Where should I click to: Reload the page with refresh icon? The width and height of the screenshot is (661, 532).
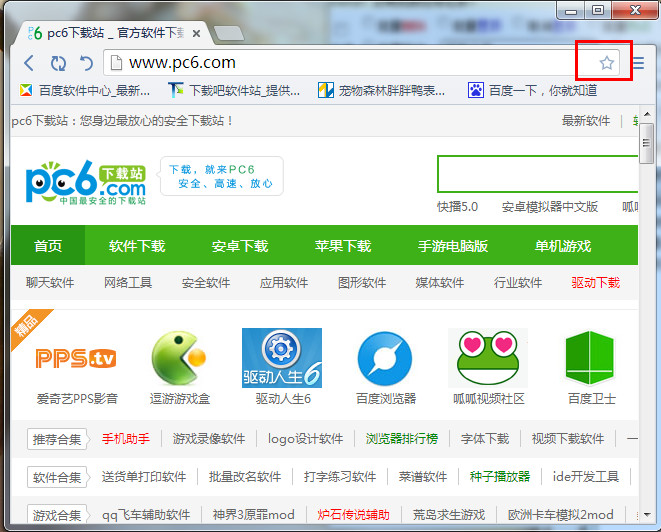tap(58, 63)
